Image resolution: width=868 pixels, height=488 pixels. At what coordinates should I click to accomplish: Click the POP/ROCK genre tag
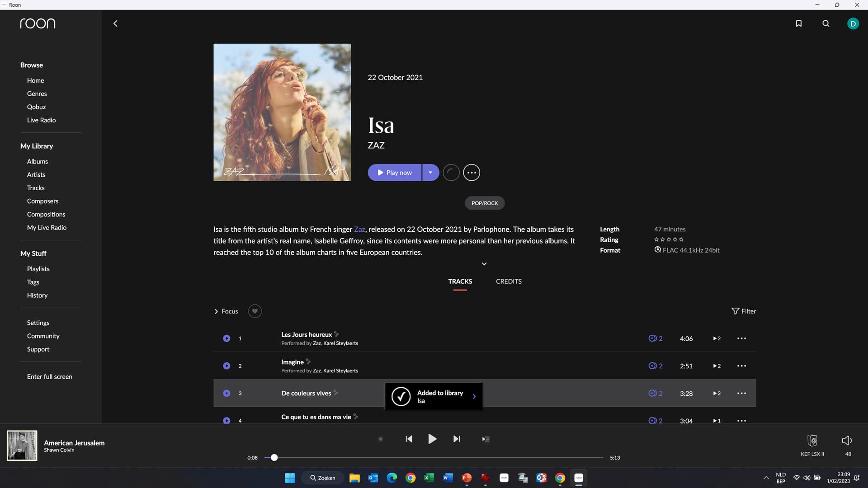point(485,203)
